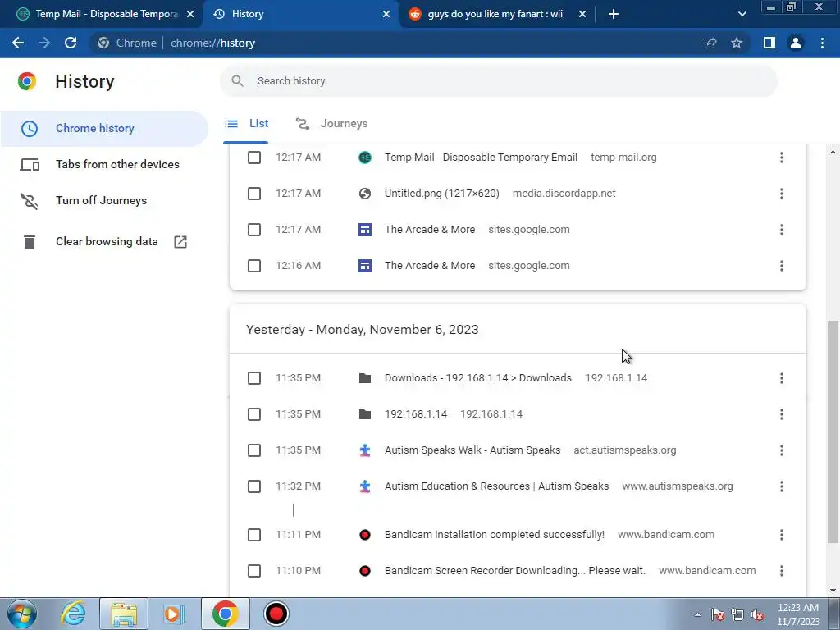Click the forward navigation arrow
This screenshot has height=630, width=840.
[44, 43]
